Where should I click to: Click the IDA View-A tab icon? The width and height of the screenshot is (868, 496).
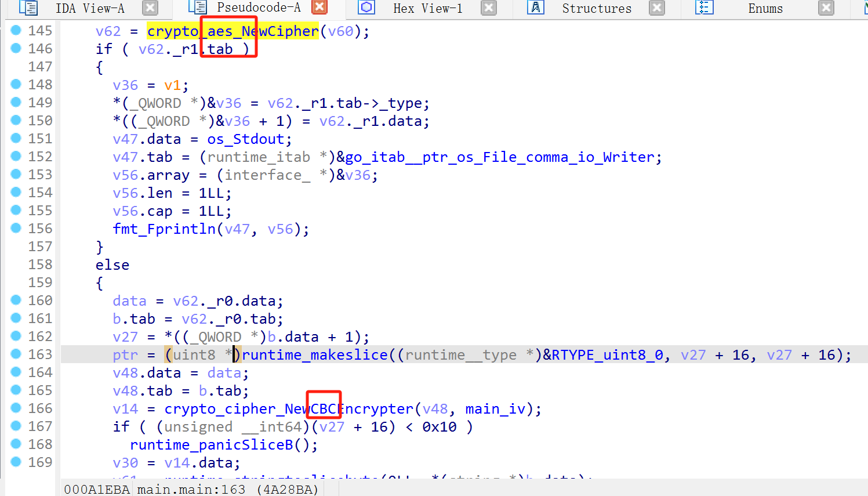(x=28, y=8)
